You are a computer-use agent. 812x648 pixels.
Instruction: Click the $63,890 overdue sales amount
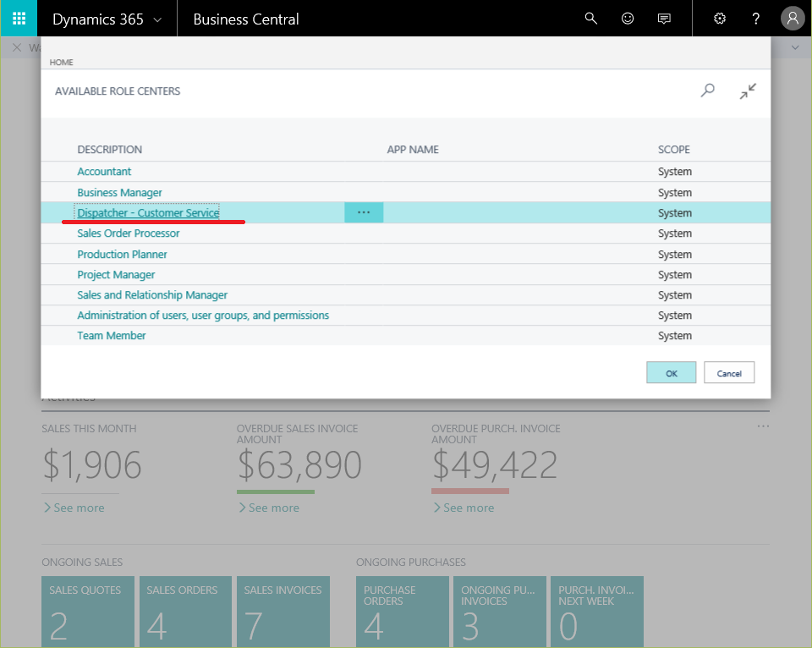point(299,464)
